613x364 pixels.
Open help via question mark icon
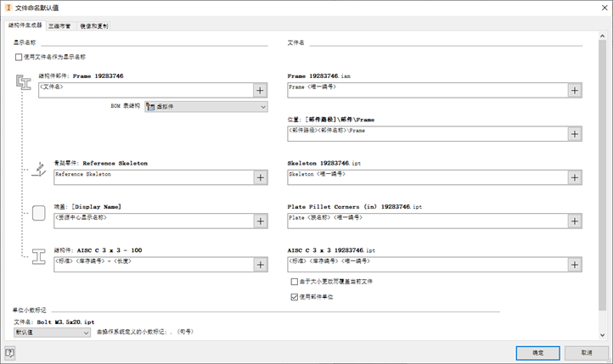pos(10,352)
